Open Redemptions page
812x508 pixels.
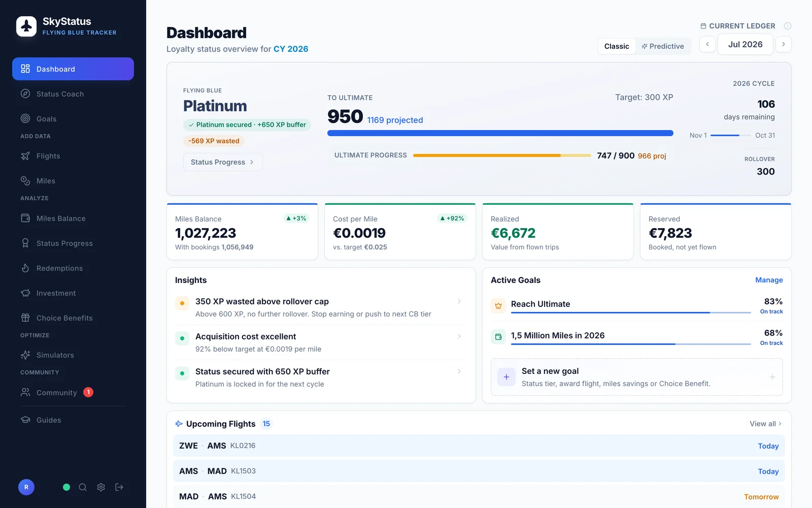[x=73, y=268]
